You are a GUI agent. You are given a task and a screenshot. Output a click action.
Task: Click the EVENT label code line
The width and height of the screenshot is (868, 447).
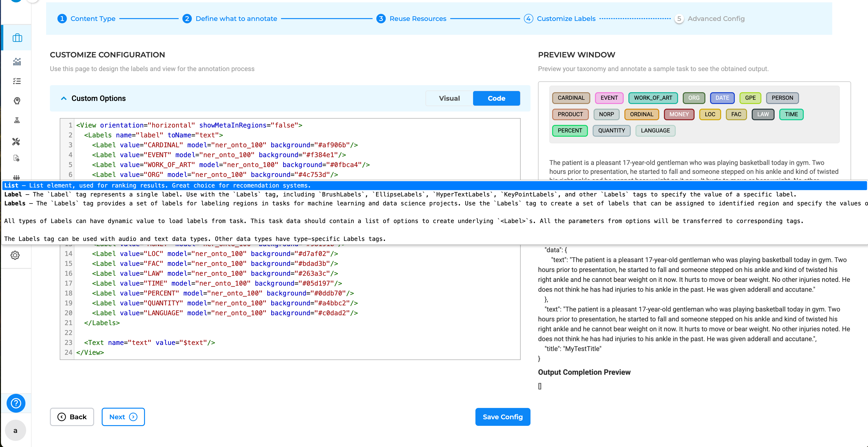click(x=219, y=155)
